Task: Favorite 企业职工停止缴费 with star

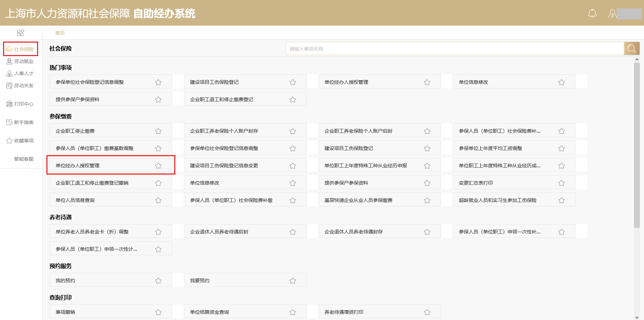Action: tap(158, 131)
